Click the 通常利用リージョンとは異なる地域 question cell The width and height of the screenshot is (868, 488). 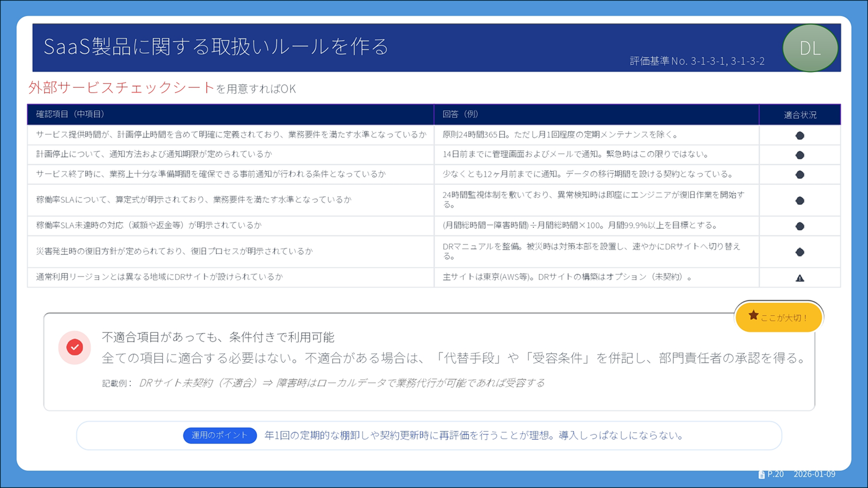click(x=231, y=277)
